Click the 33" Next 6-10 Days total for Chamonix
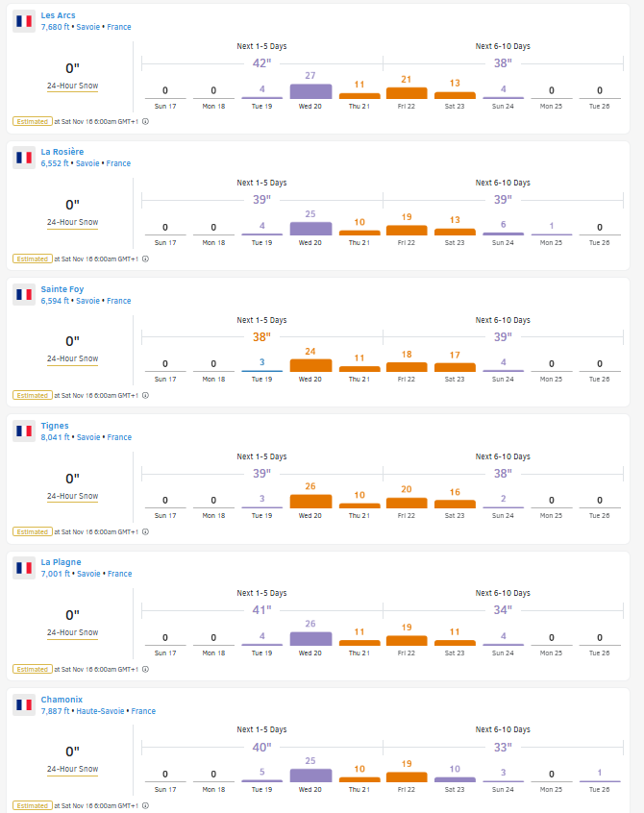Image resolution: width=644 pixels, height=813 pixels. [502, 748]
